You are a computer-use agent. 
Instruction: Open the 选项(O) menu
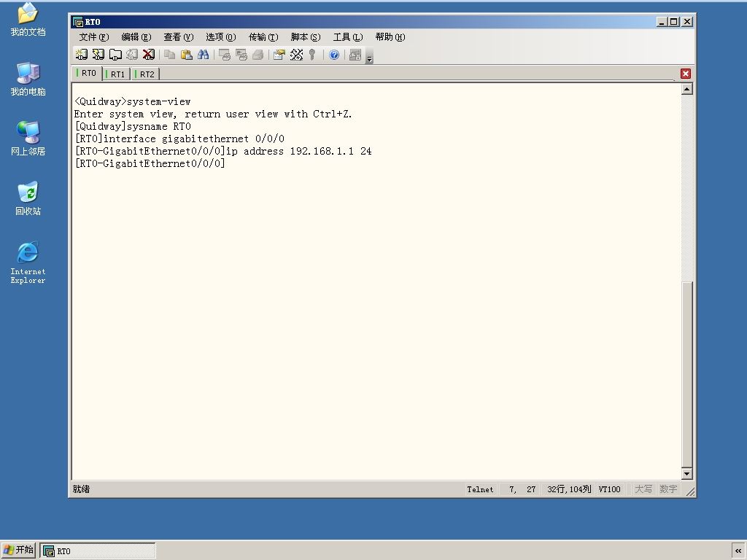[x=221, y=37]
